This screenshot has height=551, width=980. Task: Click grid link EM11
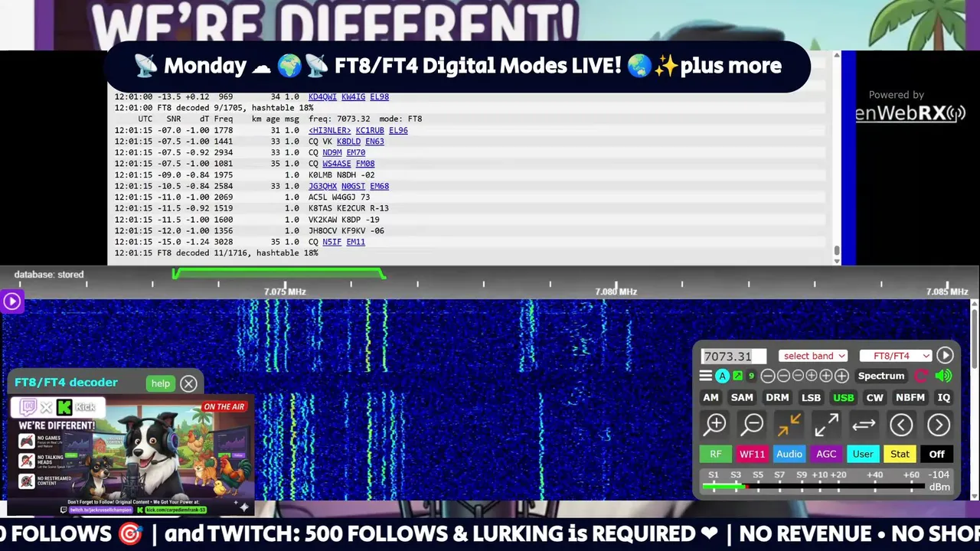(355, 242)
